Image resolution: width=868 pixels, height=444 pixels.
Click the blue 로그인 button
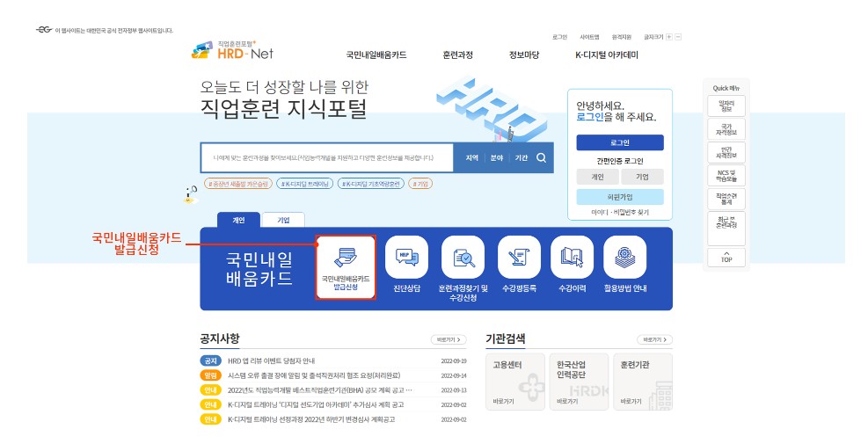[x=619, y=142]
